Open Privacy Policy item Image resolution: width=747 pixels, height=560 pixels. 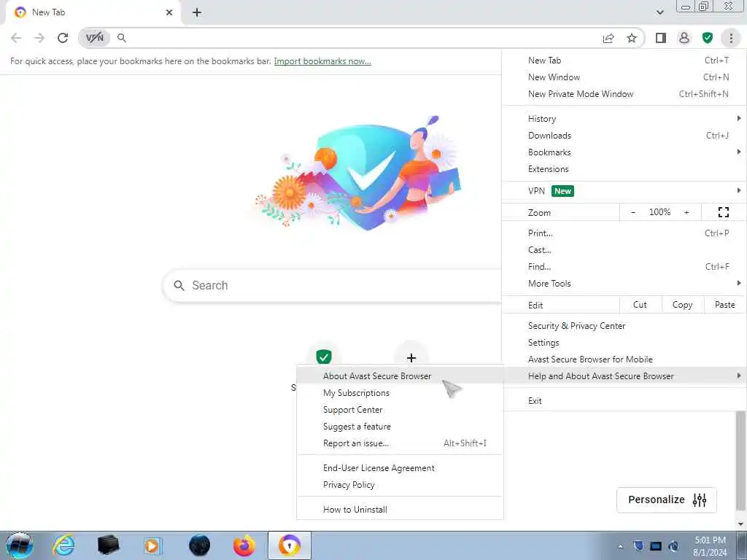400,484
